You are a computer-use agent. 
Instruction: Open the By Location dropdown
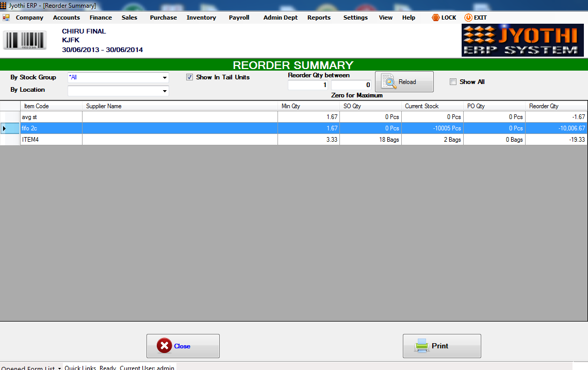(x=166, y=90)
